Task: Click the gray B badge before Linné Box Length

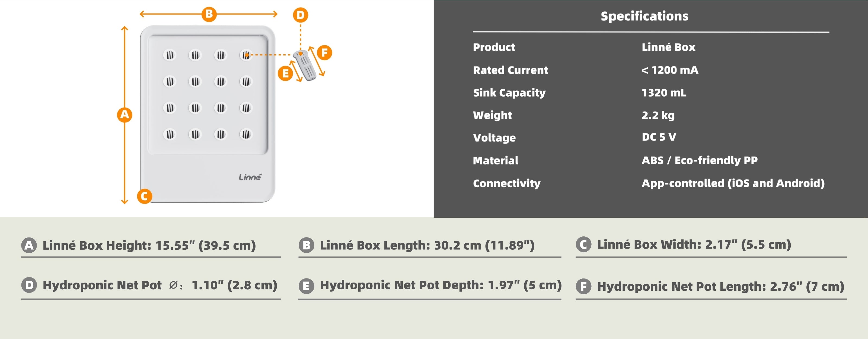Action: [x=306, y=245]
